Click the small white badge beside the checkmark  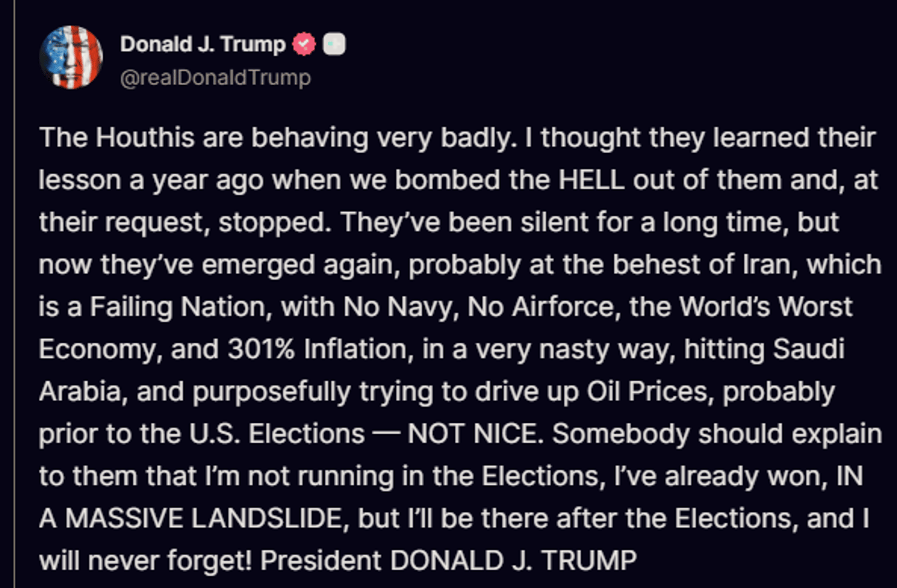pyautogui.click(x=334, y=44)
